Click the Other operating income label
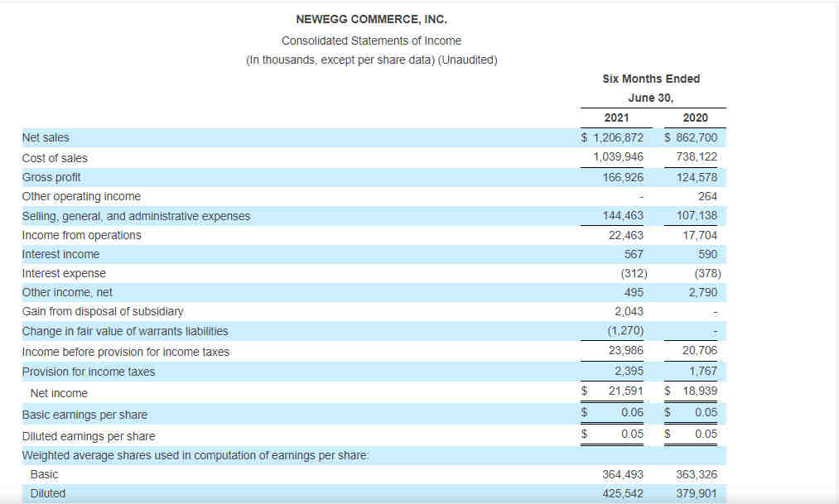 click(x=81, y=196)
